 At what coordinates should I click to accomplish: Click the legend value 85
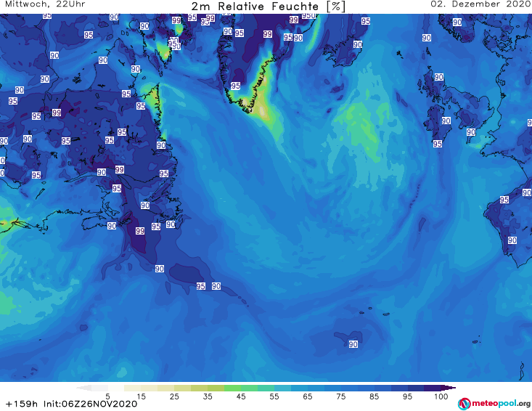pyautogui.click(x=375, y=396)
